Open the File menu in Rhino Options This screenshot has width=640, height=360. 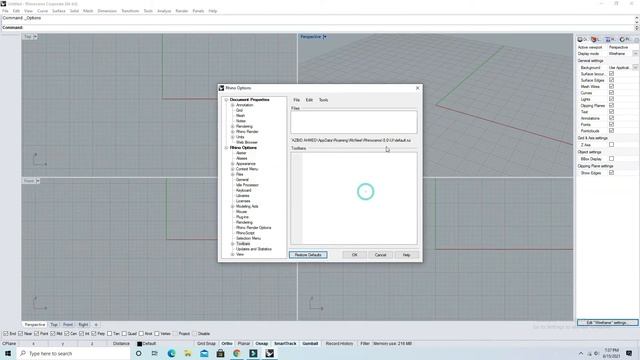coord(296,100)
